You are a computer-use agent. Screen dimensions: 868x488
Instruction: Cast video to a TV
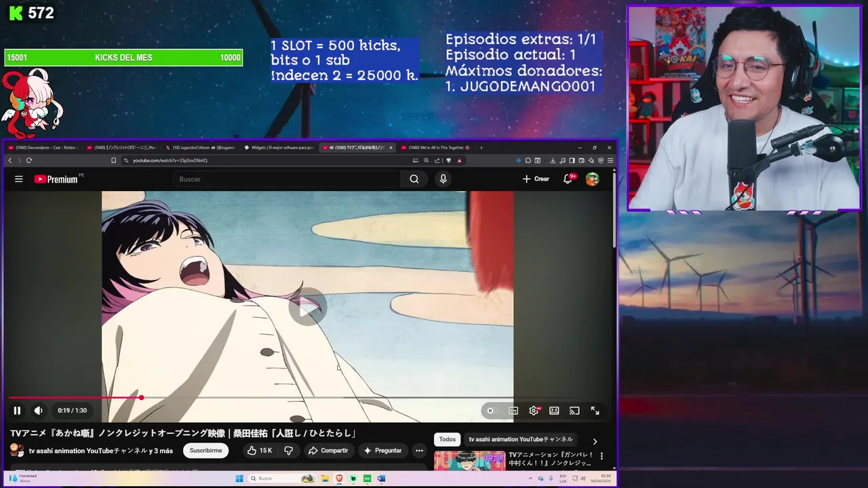pos(574,411)
